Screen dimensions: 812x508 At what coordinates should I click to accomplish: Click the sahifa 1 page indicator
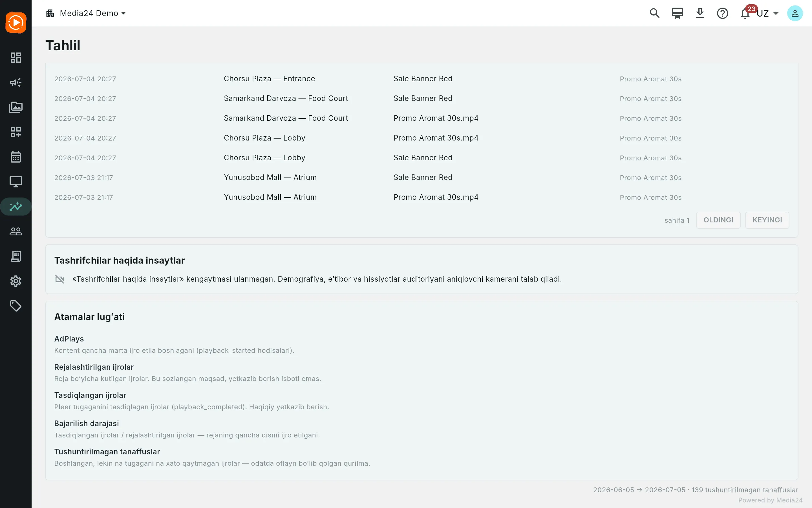(677, 220)
